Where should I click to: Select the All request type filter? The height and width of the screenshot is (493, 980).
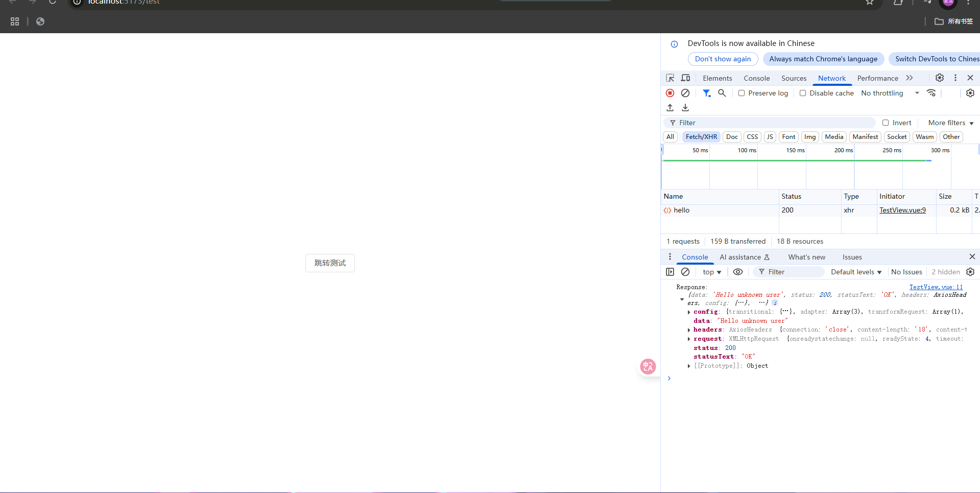coord(670,137)
